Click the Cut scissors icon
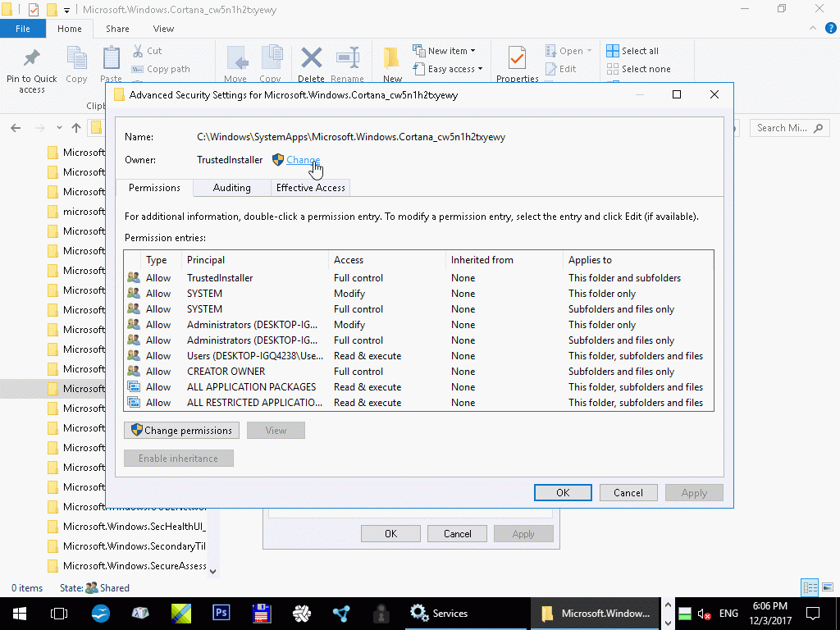The image size is (840, 630). [x=138, y=51]
